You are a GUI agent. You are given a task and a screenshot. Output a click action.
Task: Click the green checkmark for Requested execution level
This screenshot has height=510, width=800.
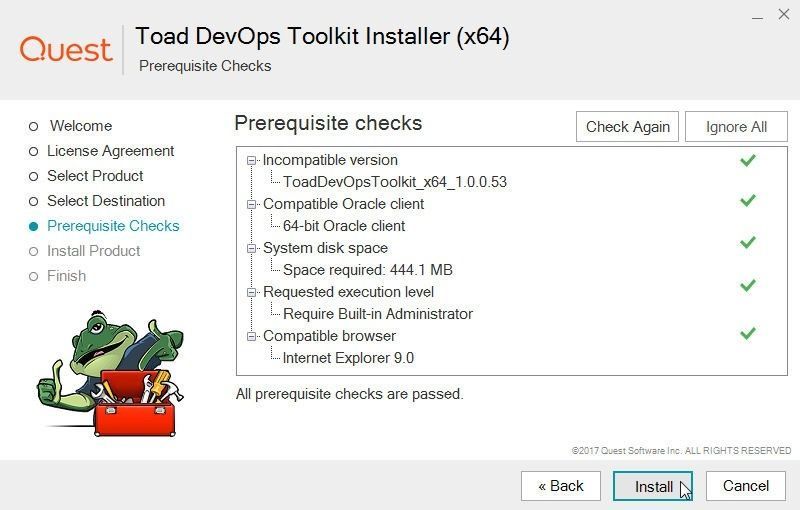point(747,285)
